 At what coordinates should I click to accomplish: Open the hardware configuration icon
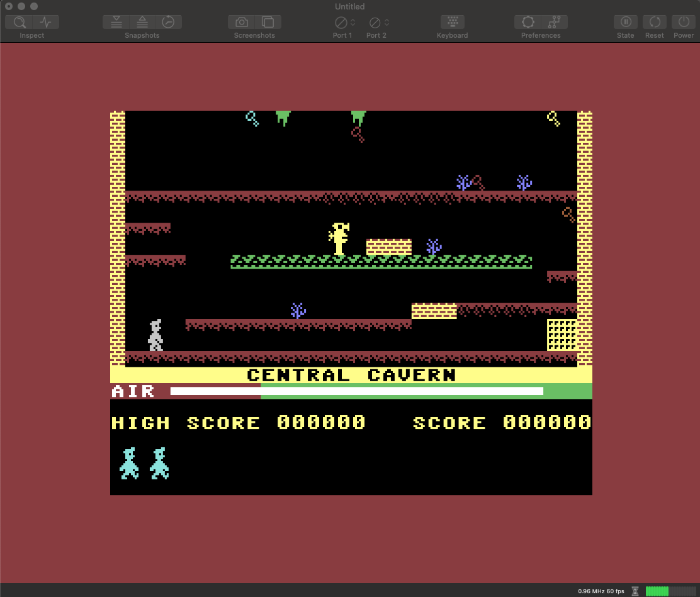pyautogui.click(x=554, y=22)
